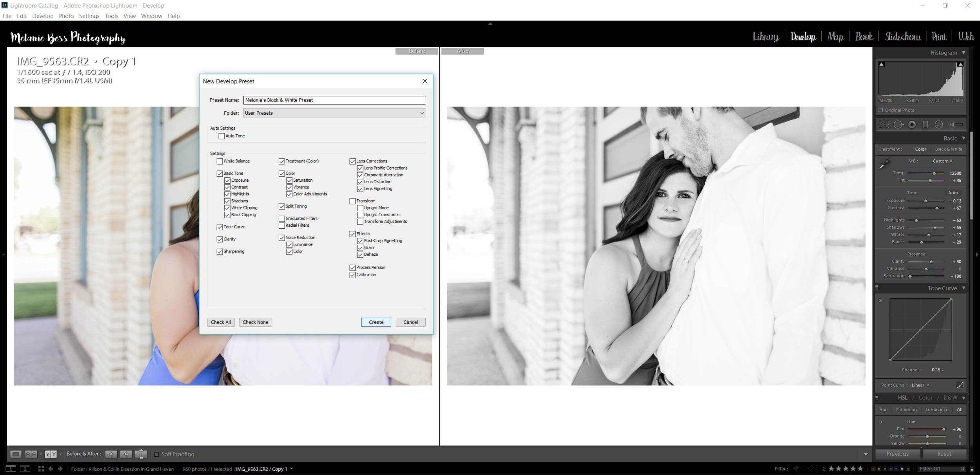Select the Graduated Filter tool
Image resolution: width=980 pixels, height=475 pixels.
(926, 125)
